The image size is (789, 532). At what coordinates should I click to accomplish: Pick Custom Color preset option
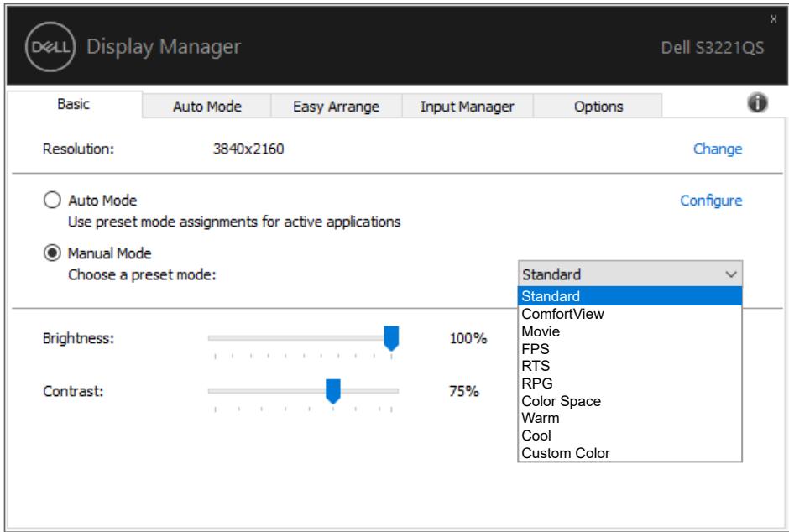[x=630, y=453]
